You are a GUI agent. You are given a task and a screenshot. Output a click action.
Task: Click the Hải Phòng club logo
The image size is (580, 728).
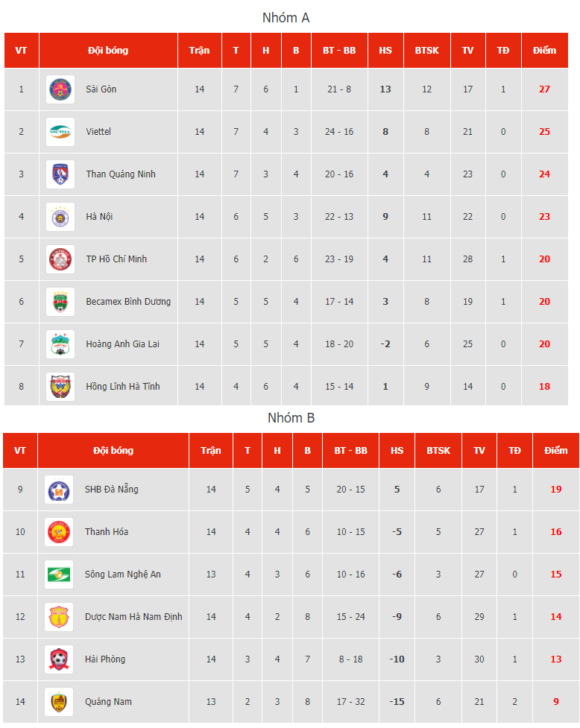[59, 659]
